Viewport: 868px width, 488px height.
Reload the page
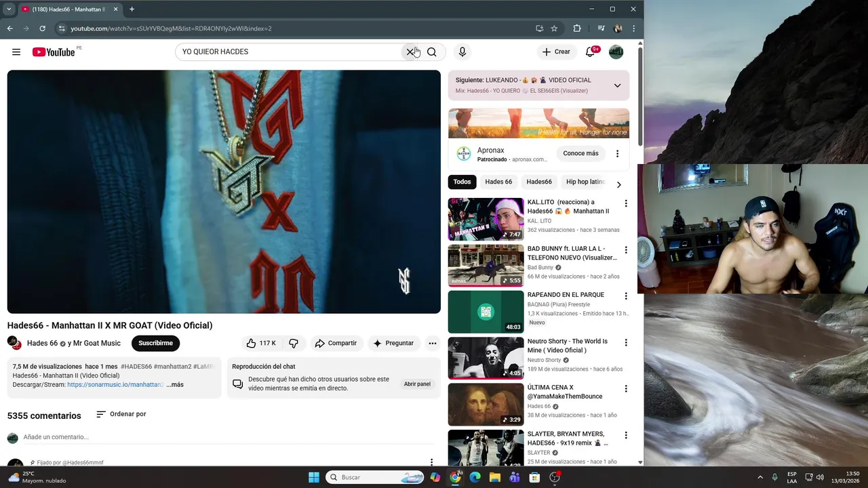point(42,28)
